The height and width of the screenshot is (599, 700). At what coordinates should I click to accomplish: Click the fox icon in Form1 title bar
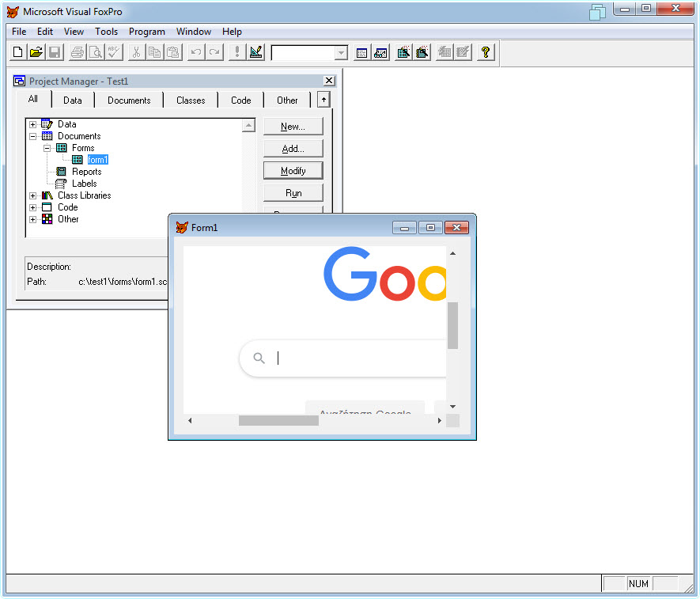point(182,227)
